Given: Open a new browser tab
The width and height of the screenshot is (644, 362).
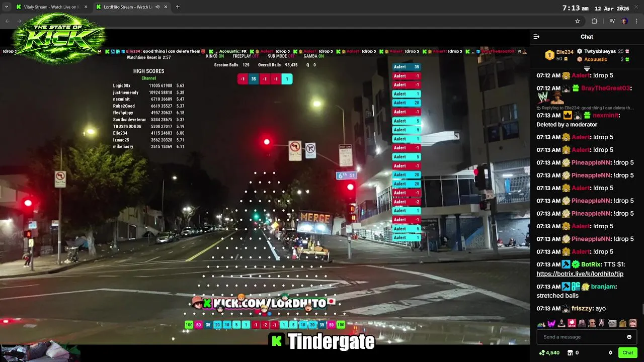Looking at the screenshot, I should pyautogui.click(x=177, y=7).
